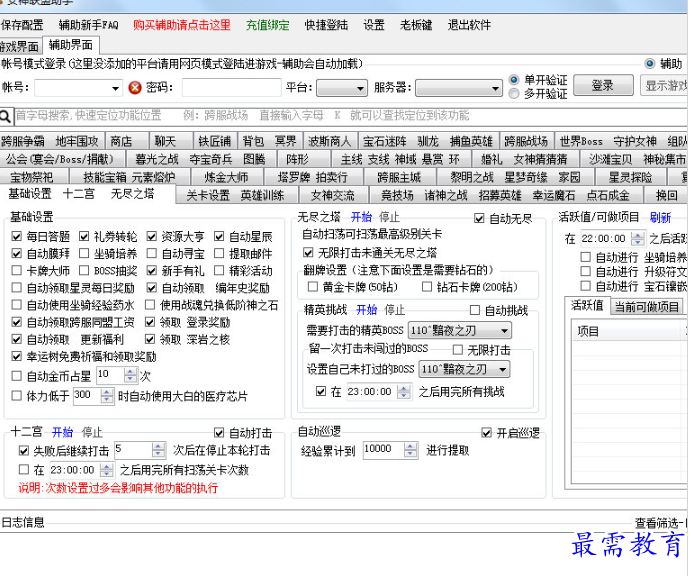Click the 停止 link in the 十二宫 section
This screenshot has height=576, width=693.
tap(92, 432)
